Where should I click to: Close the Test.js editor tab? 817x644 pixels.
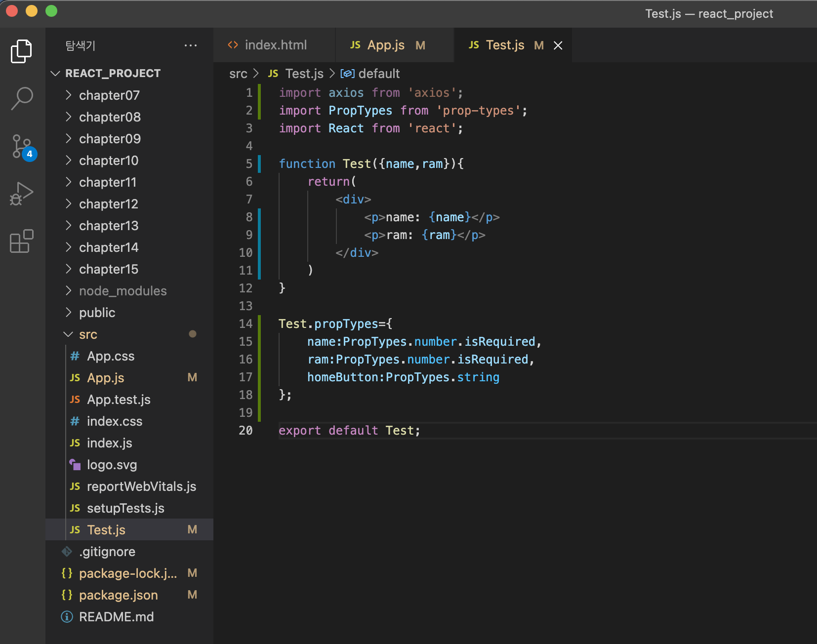point(558,45)
